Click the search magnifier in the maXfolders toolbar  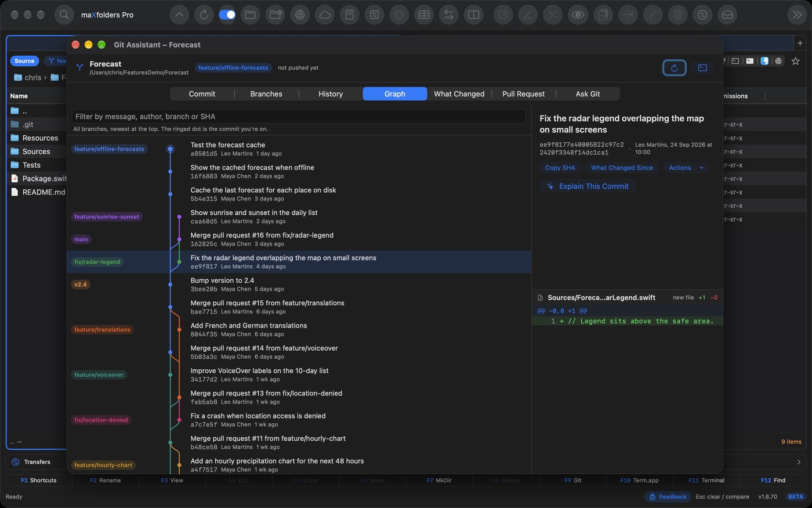64,15
